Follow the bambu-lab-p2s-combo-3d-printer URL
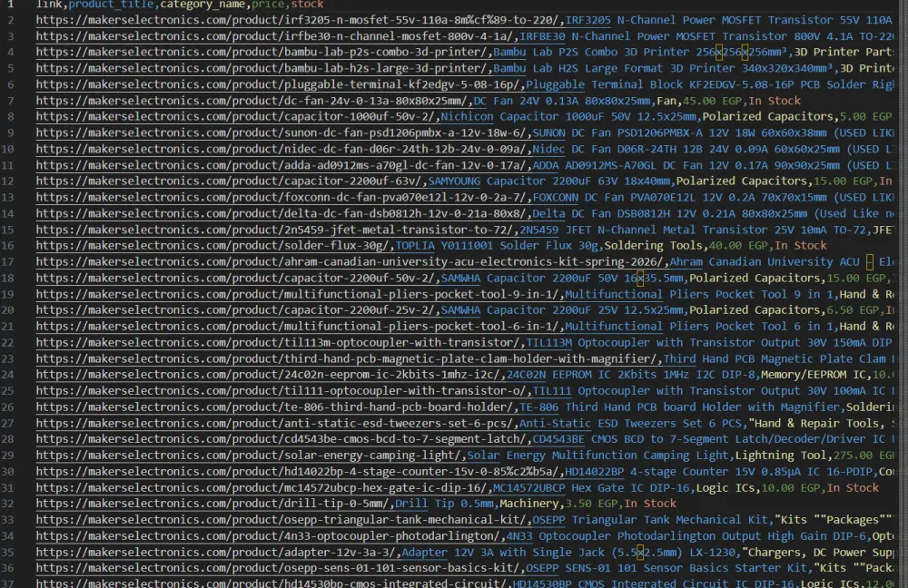The height and width of the screenshot is (588, 908). [x=263, y=52]
